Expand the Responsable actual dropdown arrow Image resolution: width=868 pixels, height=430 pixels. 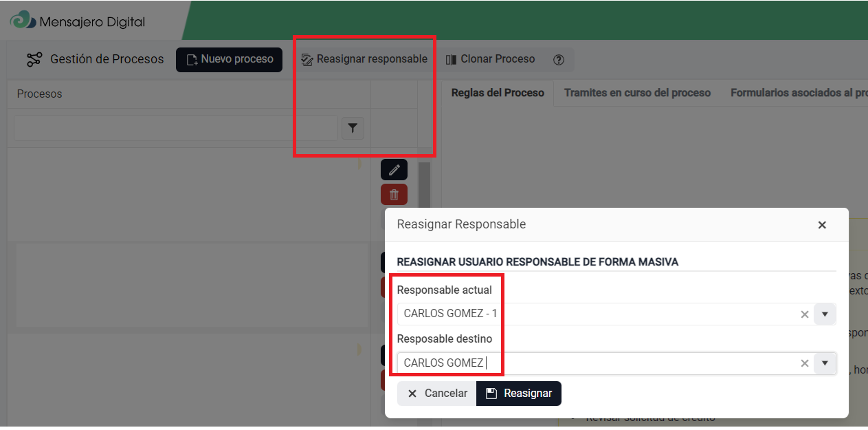point(825,314)
